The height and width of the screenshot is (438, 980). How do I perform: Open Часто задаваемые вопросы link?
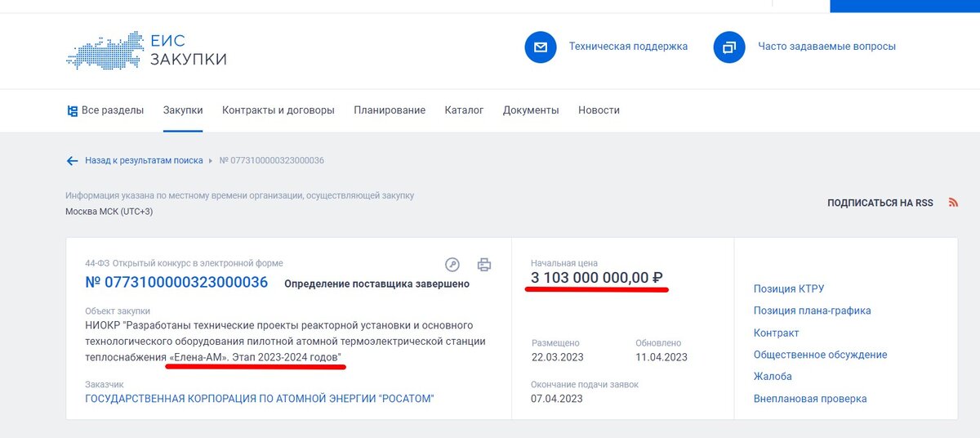coord(826,47)
